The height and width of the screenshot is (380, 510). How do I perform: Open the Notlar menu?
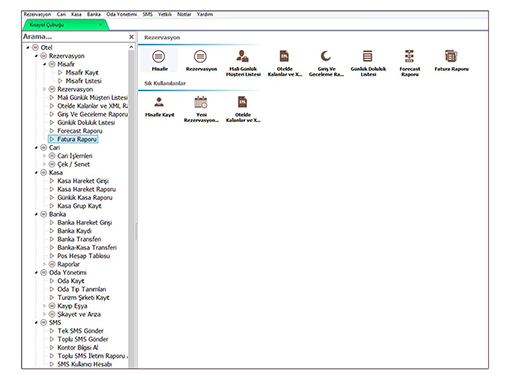pos(184,14)
